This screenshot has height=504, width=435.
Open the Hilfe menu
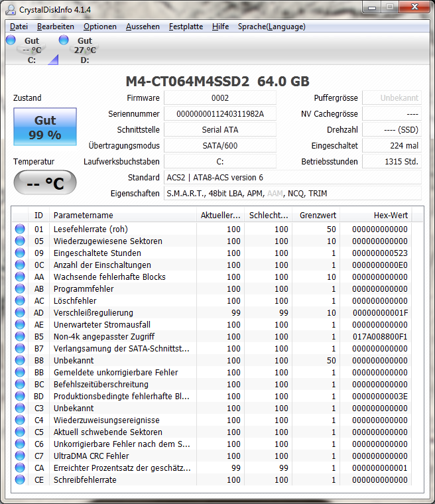pos(220,27)
